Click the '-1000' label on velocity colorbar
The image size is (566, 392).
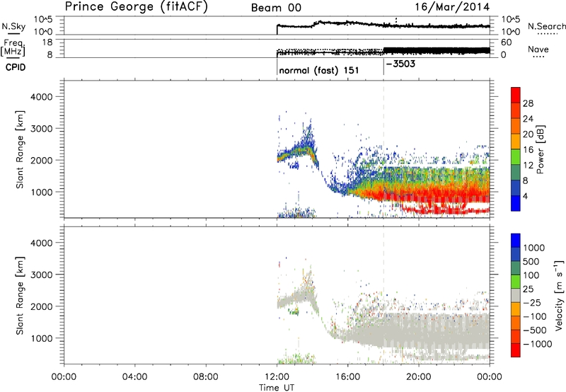538,344
